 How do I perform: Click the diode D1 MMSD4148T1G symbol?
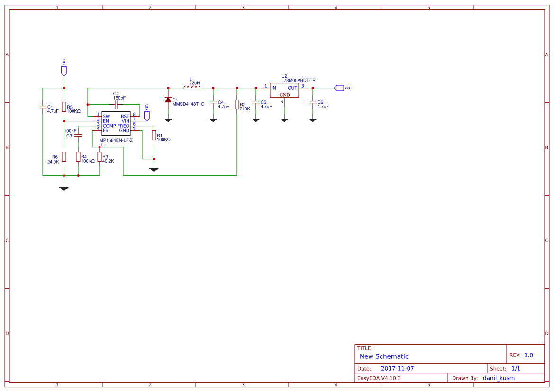[x=168, y=100]
